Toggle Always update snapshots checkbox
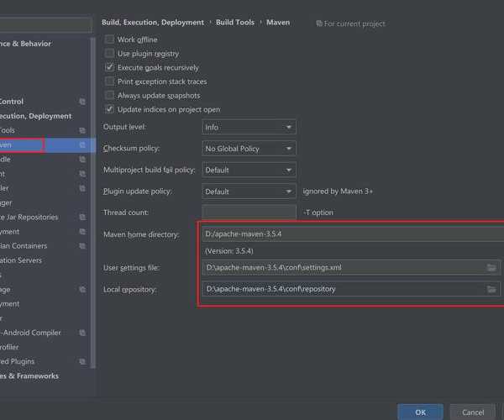 [x=109, y=96]
